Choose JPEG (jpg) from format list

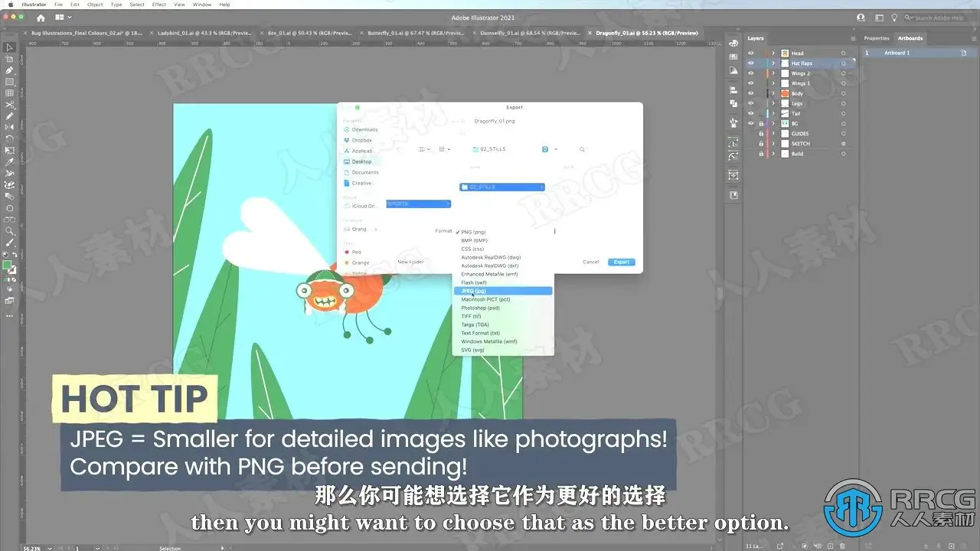(502, 291)
